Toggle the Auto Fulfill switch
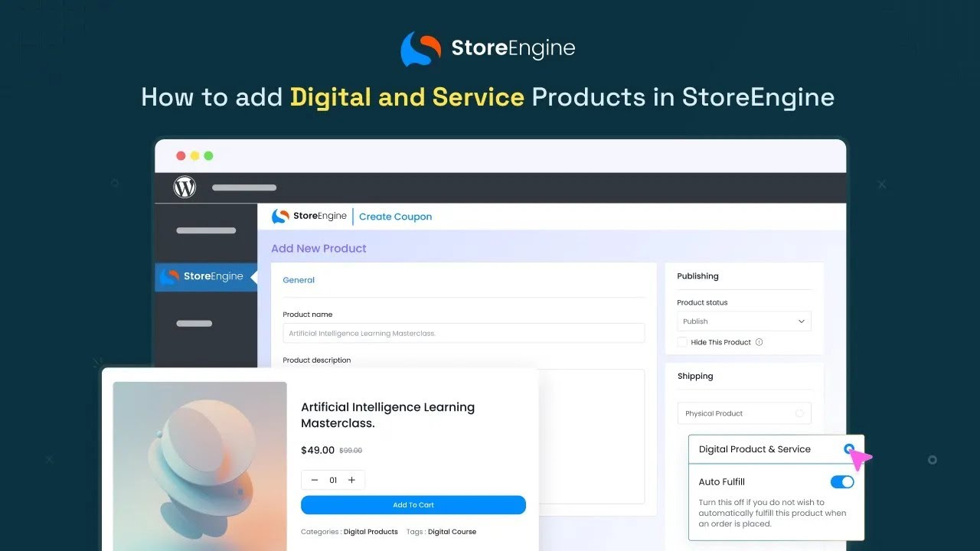The image size is (980, 551). point(842,482)
